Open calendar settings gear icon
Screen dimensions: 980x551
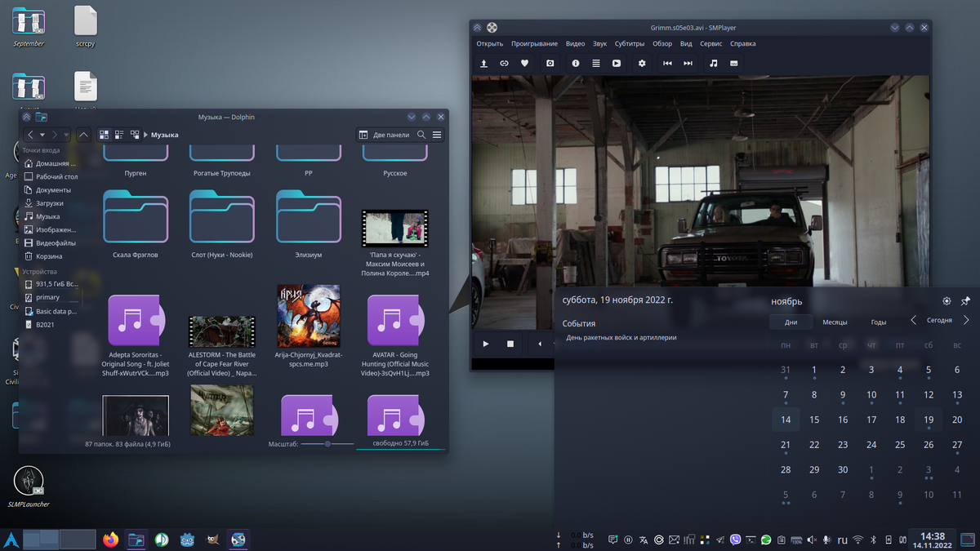pyautogui.click(x=947, y=301)
